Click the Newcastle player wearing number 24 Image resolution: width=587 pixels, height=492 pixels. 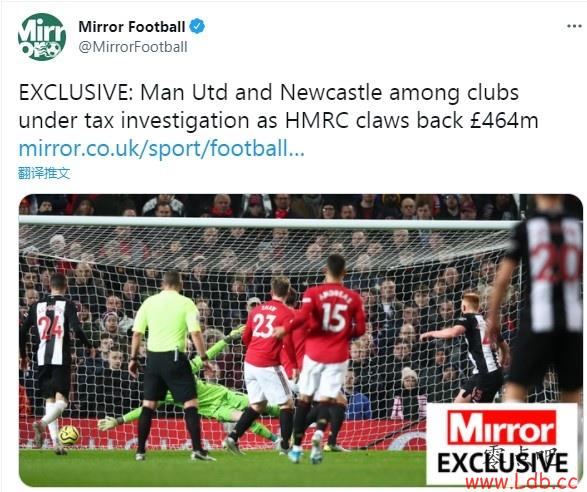point(52,359)
